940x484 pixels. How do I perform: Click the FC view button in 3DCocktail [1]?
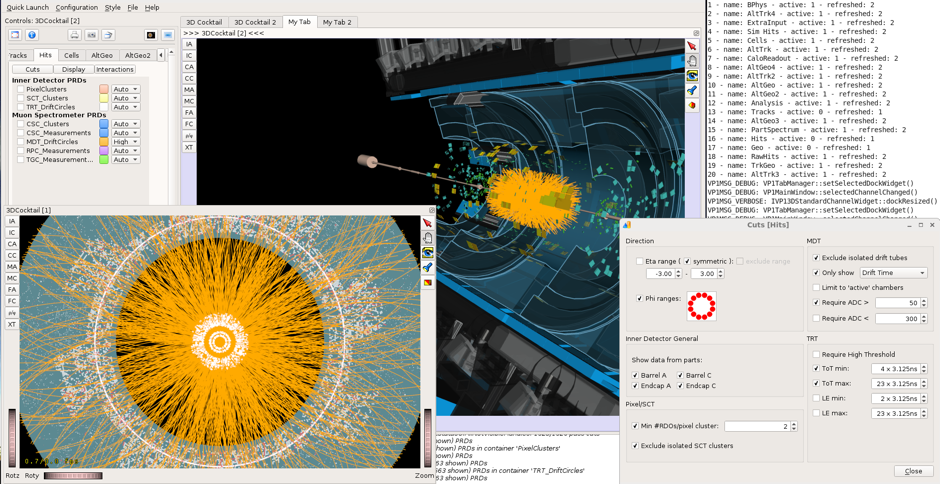(12, 301)
